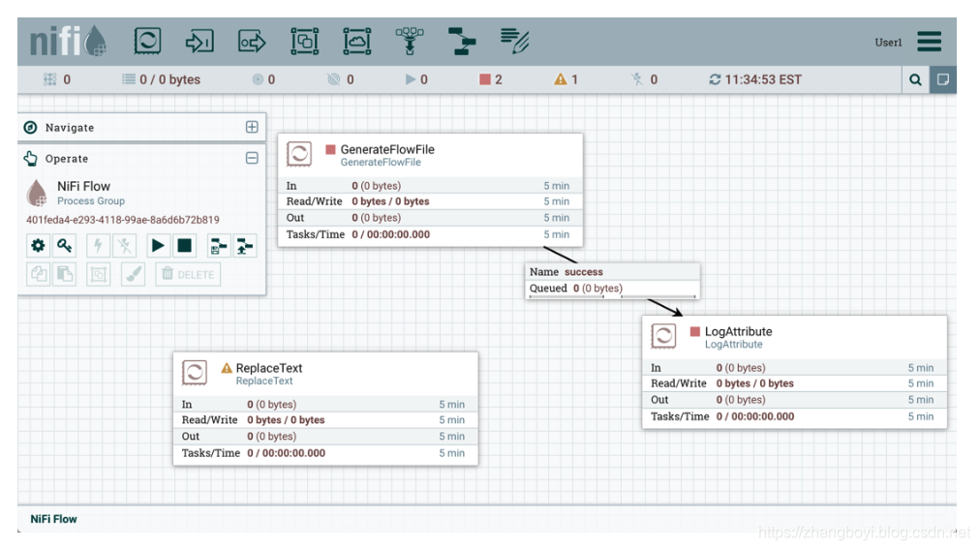
Task: Click the Group icon in Operate
Action: tap(98, 274)
